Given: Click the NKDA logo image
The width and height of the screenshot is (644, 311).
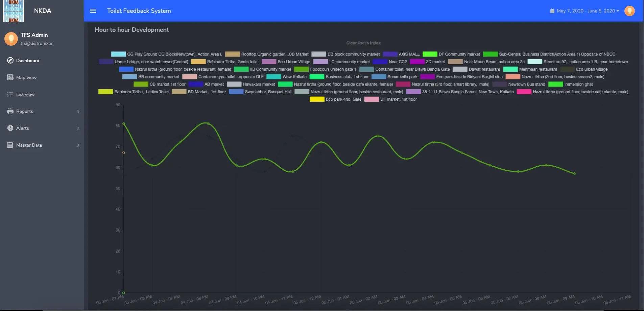Looking at the screenshot, I should tap(14, 11).
